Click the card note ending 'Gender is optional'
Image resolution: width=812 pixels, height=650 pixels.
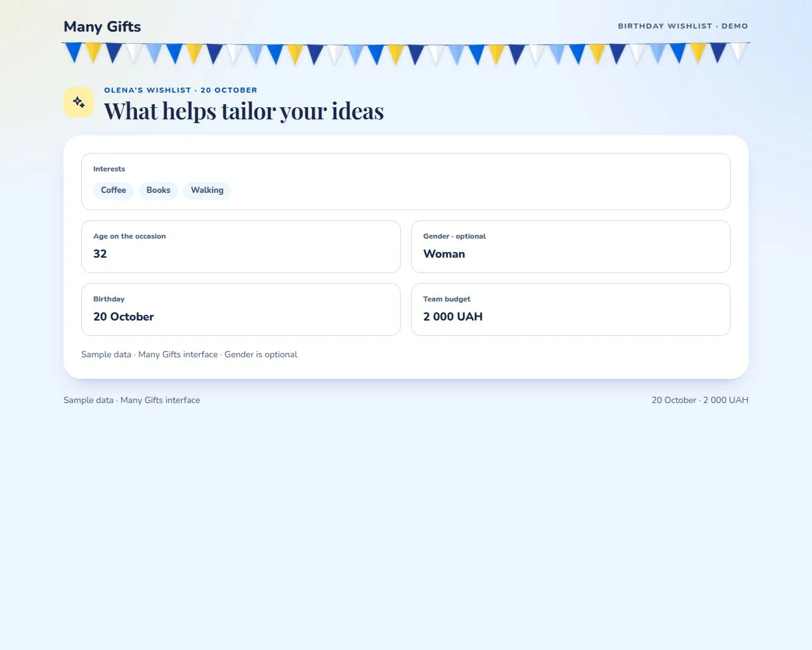pos(189,355)
